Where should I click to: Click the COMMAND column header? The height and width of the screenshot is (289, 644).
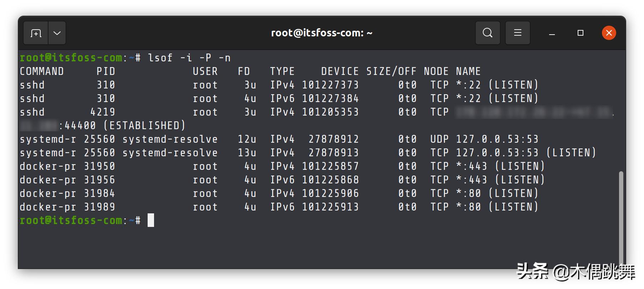click(x=42, y=71)
